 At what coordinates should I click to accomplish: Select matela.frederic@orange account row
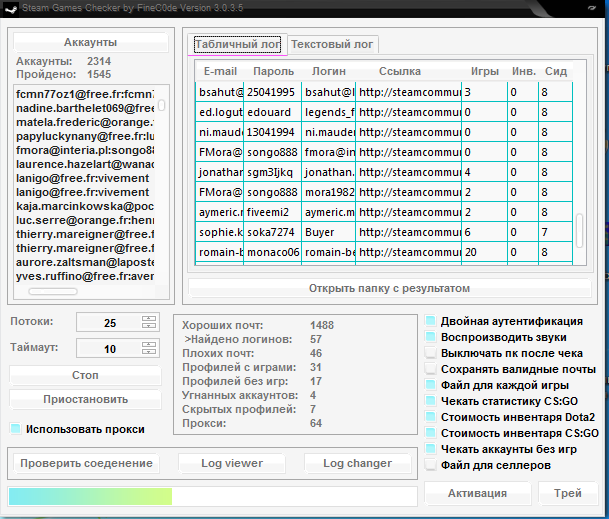click(85, 122)
